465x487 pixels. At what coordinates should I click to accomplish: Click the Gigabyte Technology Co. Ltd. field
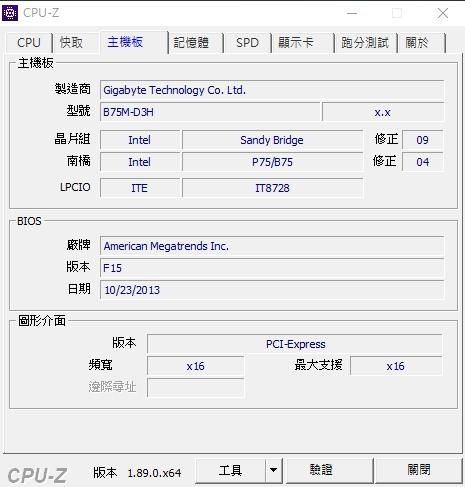pos(272,90)
